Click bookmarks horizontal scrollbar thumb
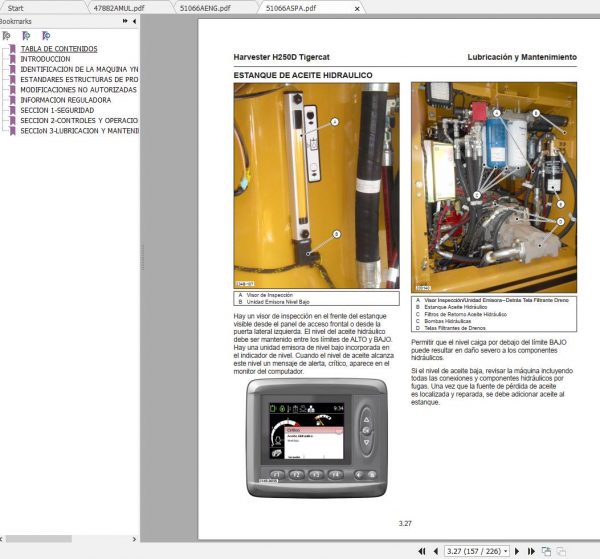This screenshot has width=600, height=559. coord(39,539)
